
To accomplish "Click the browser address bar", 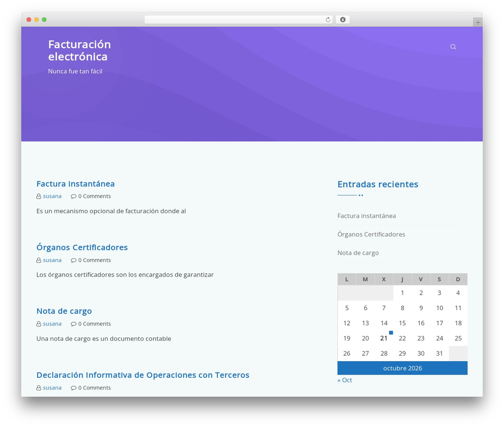I will click(x=239, y=20).
